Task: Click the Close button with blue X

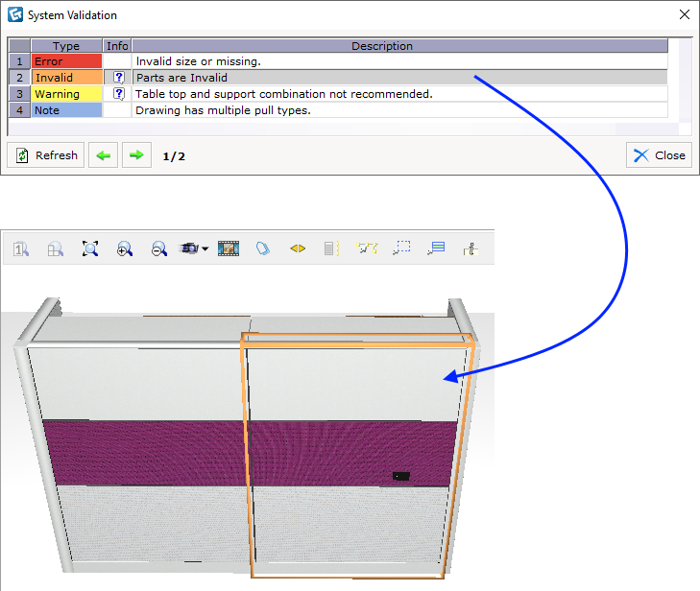Action: point(659,155)
